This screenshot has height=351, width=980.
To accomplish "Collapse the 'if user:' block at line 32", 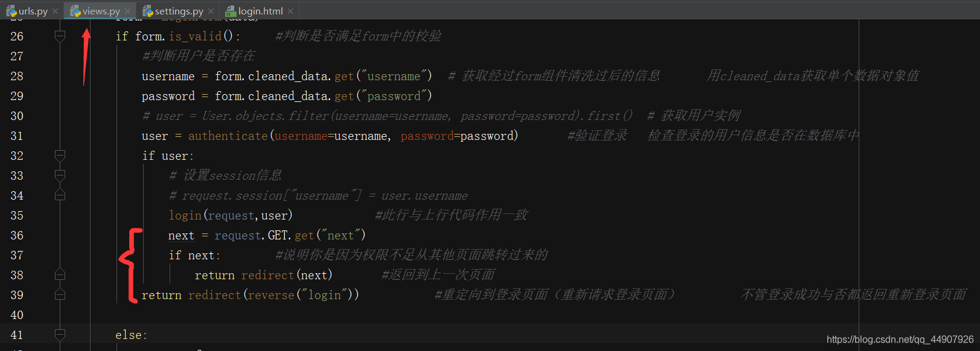I will (x=60, y=156).
